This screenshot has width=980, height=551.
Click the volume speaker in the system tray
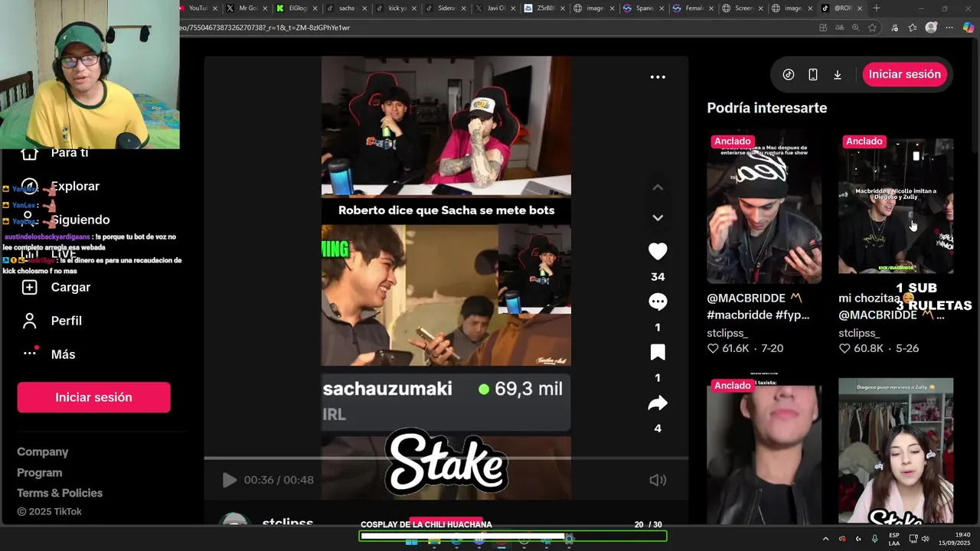pos(926,539)
